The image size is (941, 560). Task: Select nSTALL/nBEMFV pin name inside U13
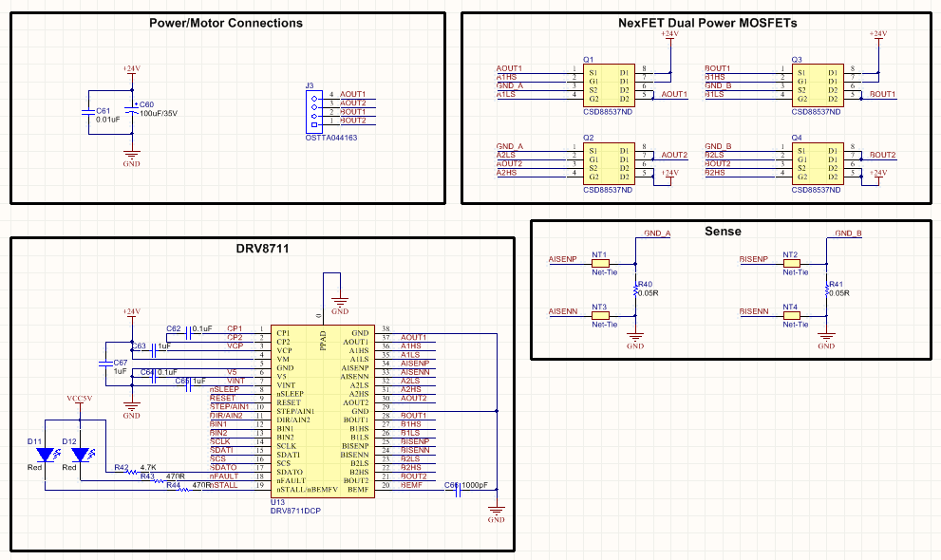pyautogui.click(x=308, y=489)
